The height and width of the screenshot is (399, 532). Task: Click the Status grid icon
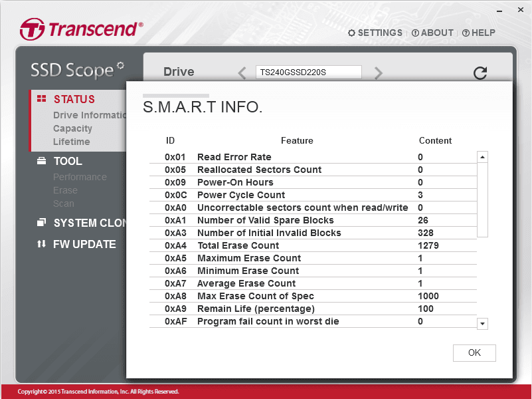(41, 98)
